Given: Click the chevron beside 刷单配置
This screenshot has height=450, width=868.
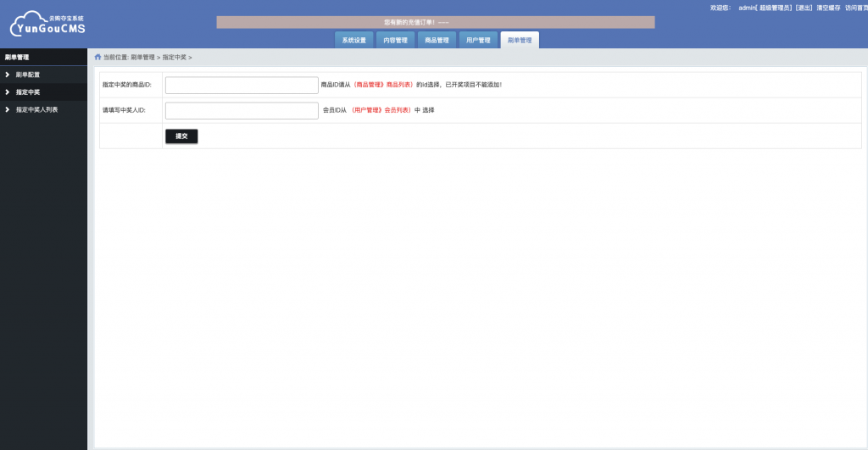Looking at the screenshot, I should [7, 75].
